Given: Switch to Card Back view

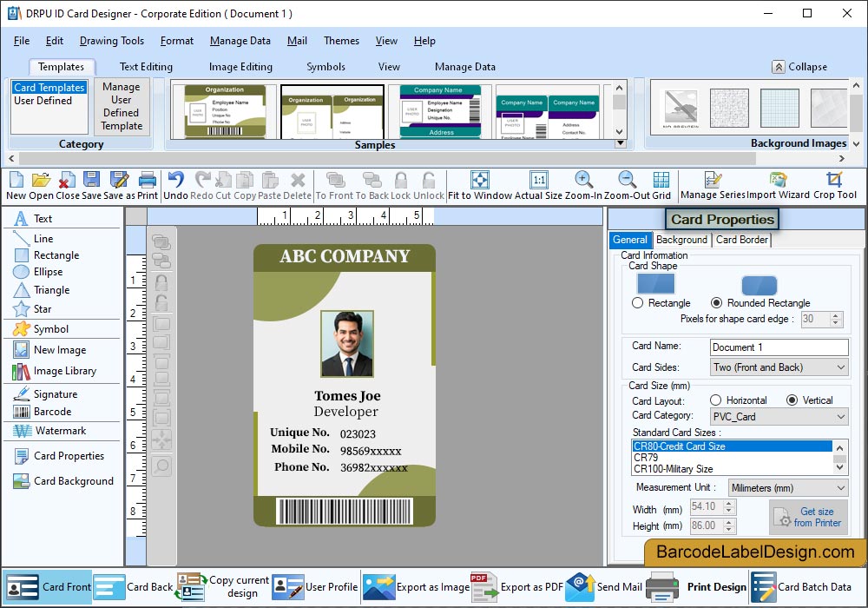Looking at the screenshot, I should pos(135,587).
